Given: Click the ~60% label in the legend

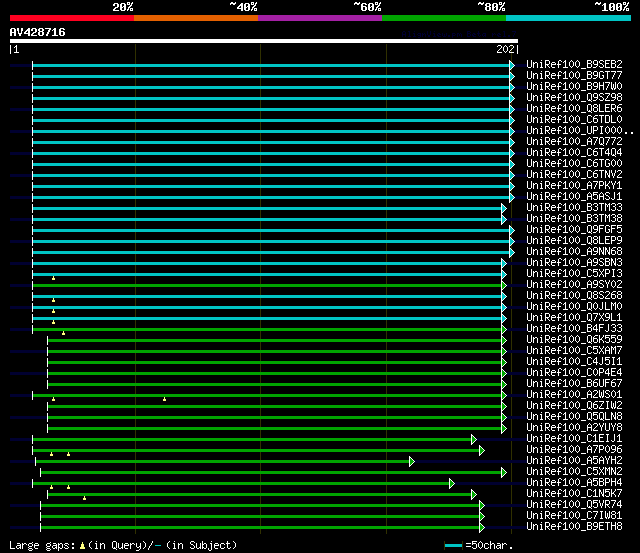Looking at the screenshot, I should [367, 7].
